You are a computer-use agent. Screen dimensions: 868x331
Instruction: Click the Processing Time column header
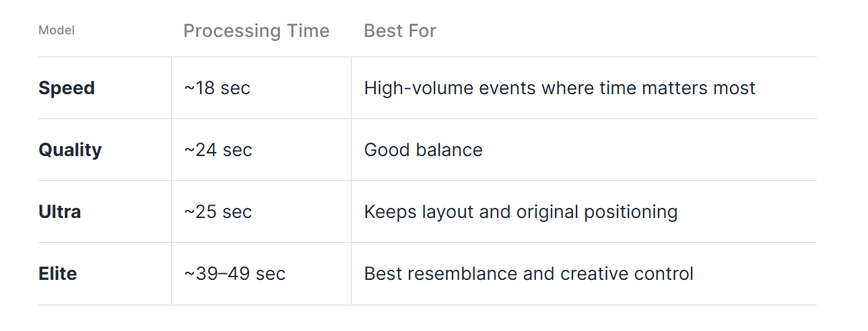pyautogui.click(x=257, y=31)
